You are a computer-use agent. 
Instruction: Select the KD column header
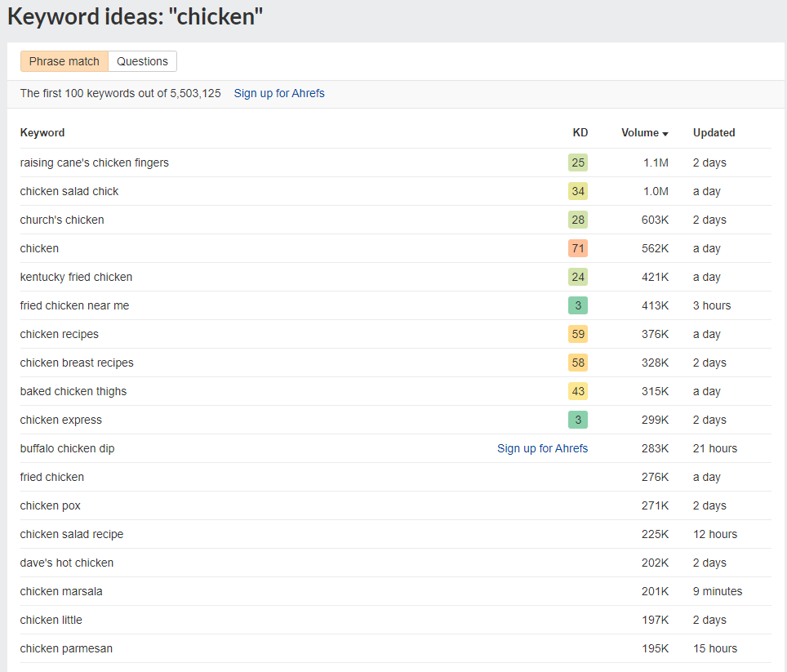580,133
